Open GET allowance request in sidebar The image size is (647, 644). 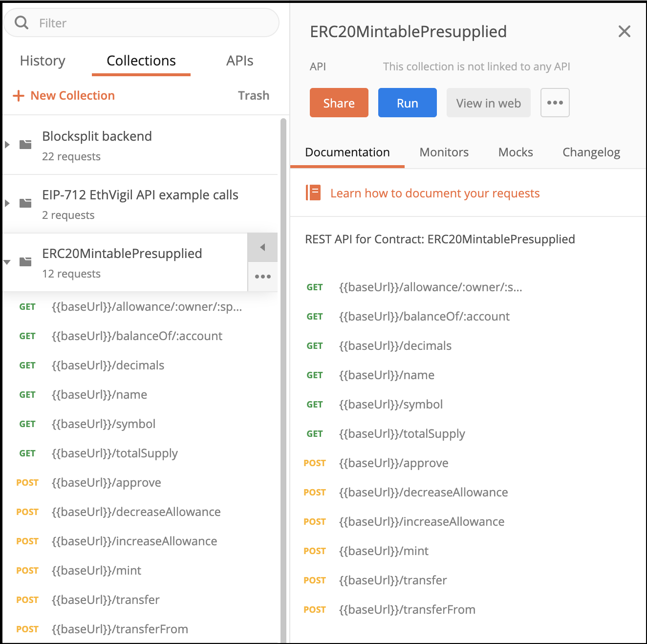140,307
